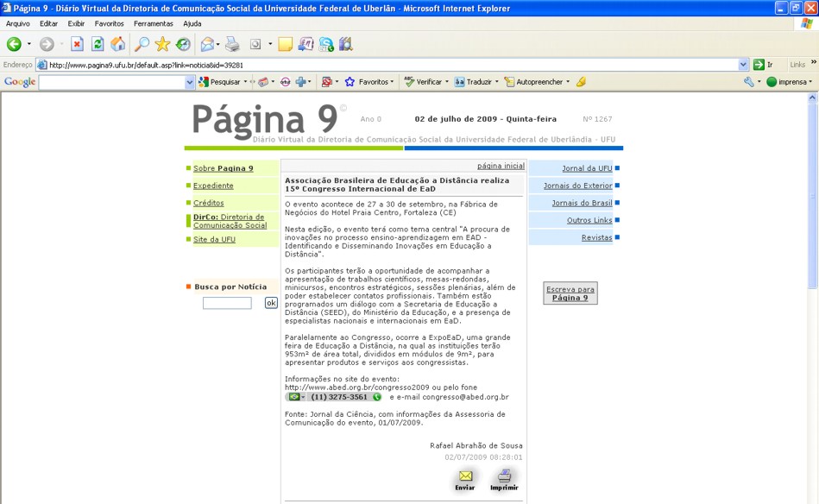The width and height of the screenshot is (819, 504).
Task: Open the Sobre Pagina 9 link
Action: point(223,168)
